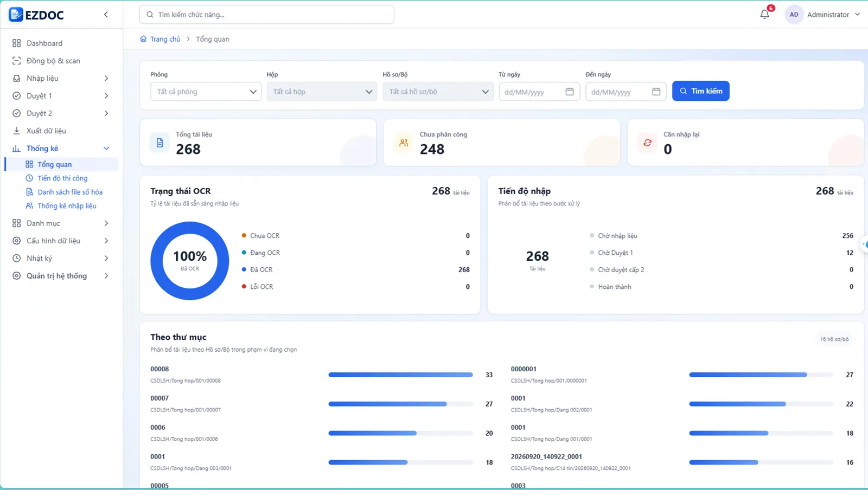Click the EZDOC logo
This screenshot has height=490, width=868.
(36, 15)
